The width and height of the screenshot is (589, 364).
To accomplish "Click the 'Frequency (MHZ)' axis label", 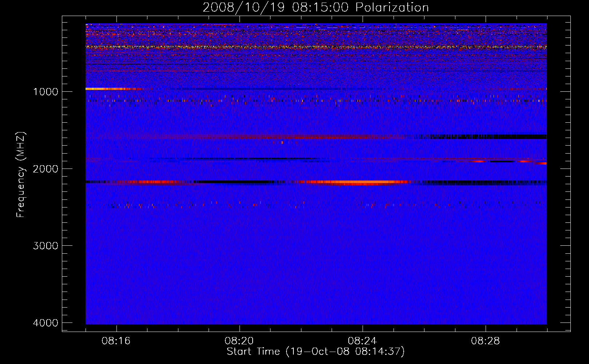I will (21, 174).
